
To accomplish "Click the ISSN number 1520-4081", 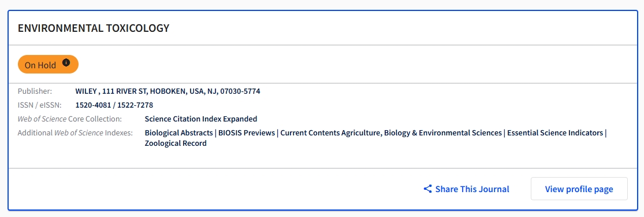I will click(93, 105).
